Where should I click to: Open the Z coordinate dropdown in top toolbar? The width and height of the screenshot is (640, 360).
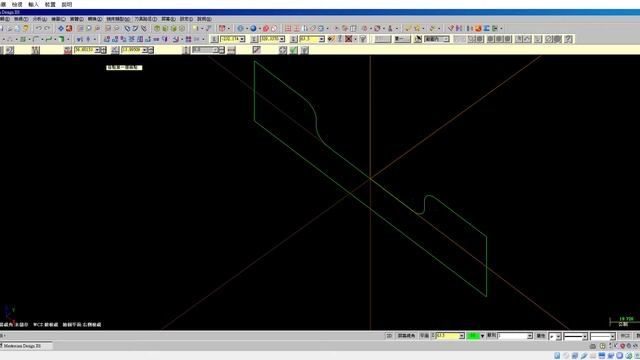click(x=322, y=39)
